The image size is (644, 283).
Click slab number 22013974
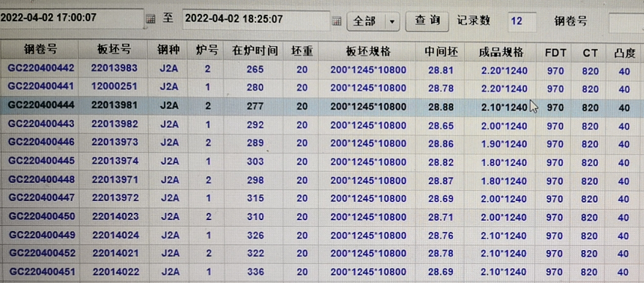[x=115, y=161]
